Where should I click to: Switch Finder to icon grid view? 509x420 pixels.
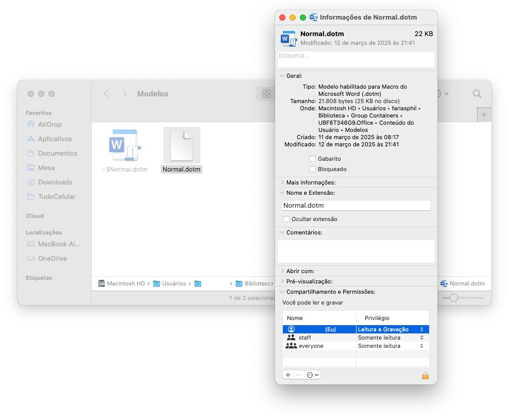tap(266, 94)
